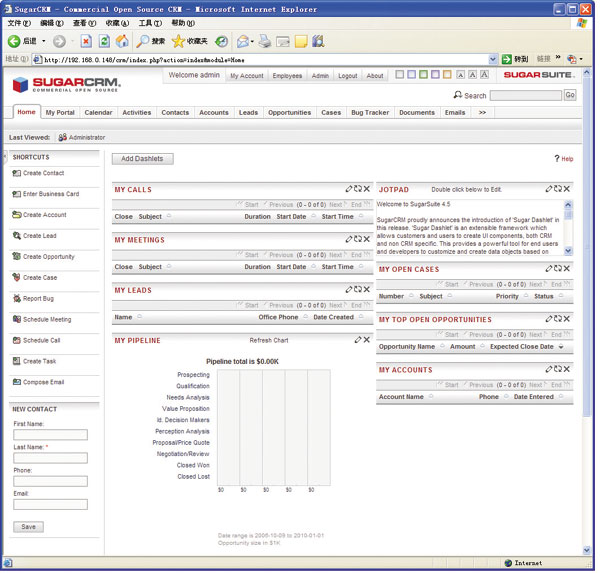This screenshot has width=600, height=573.
Task: Click the Last Name input field
Action: [51, 458]
